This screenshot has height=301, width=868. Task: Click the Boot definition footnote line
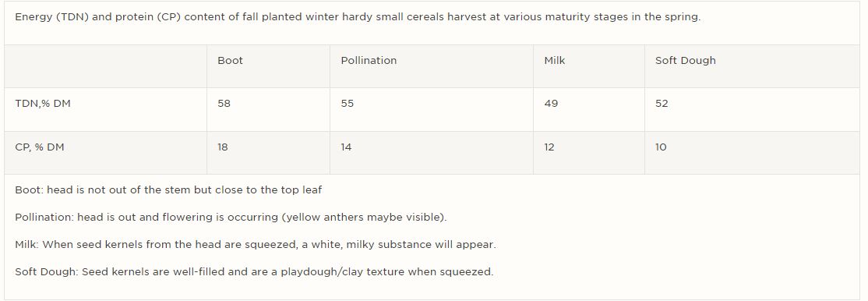[168, 190]
